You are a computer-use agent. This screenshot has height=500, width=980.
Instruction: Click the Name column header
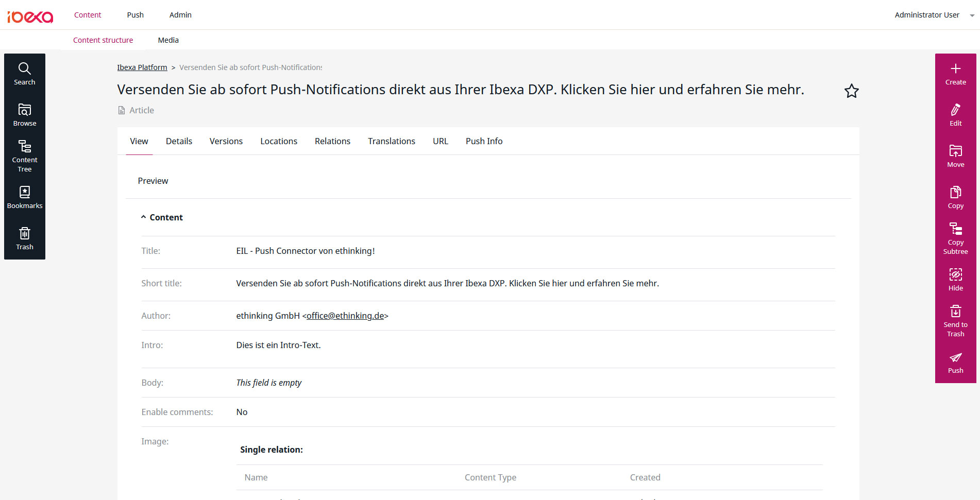256,477
